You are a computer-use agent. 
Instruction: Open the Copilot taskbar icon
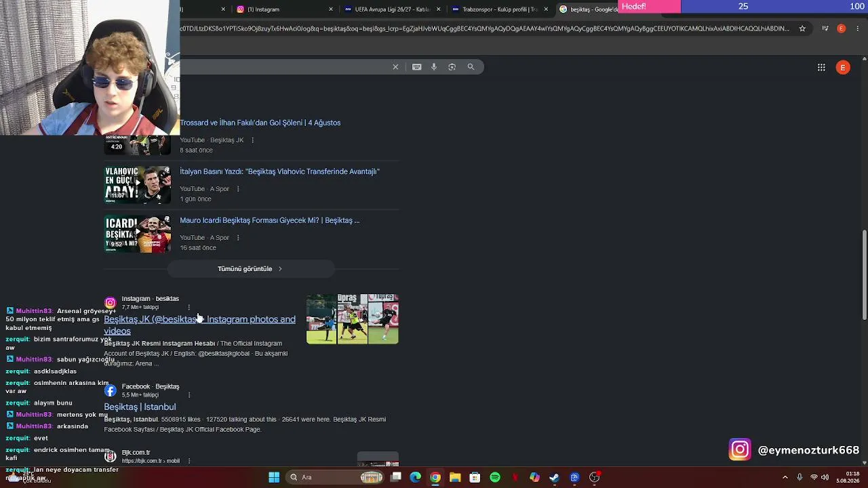[534, 477]
